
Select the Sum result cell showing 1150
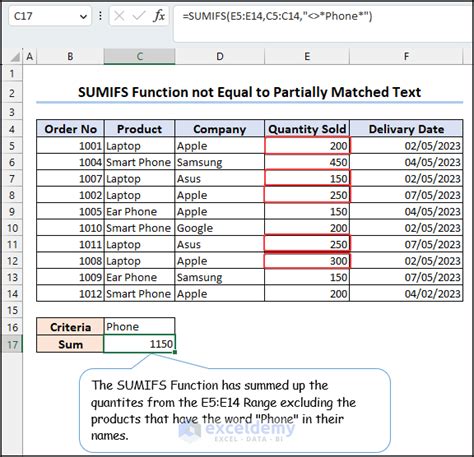tap(139, 344)
